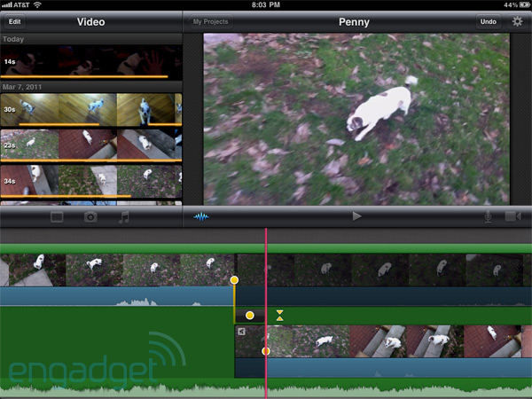Viewport: 532px width, 399px height.
Task: Toggle the mute icon on the lower clip
Action: pos(241,332)
